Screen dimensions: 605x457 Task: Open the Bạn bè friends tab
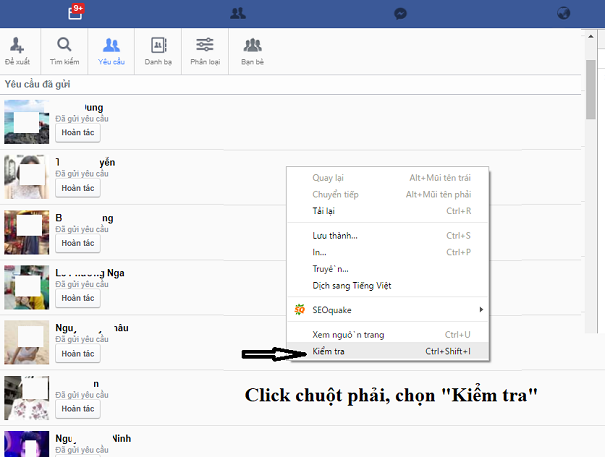(252, 51)
